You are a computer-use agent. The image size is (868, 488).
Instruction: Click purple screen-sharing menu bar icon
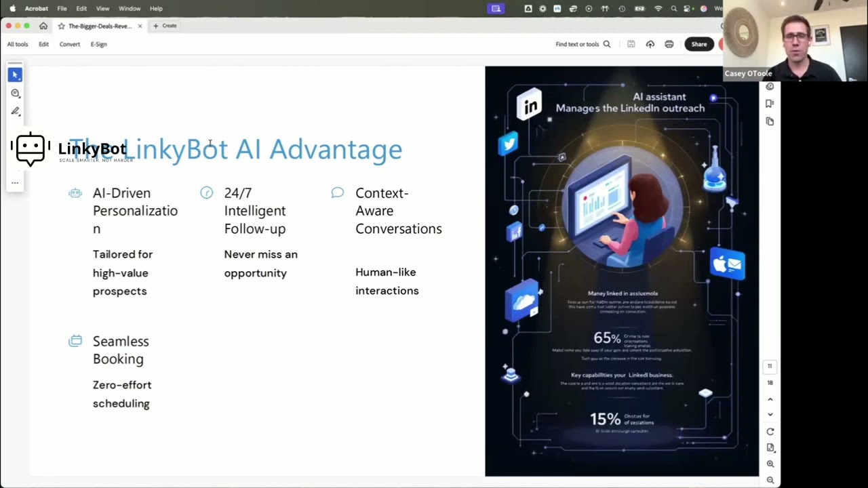496,9
